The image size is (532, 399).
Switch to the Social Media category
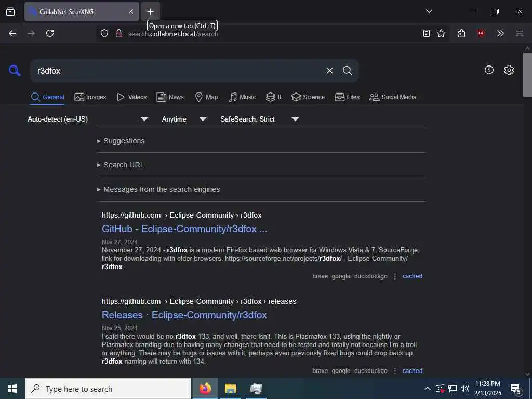click(393, 97)
